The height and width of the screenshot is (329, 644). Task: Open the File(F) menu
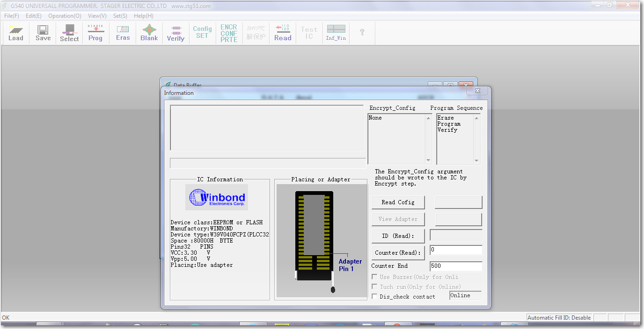(x=12, y=16)
